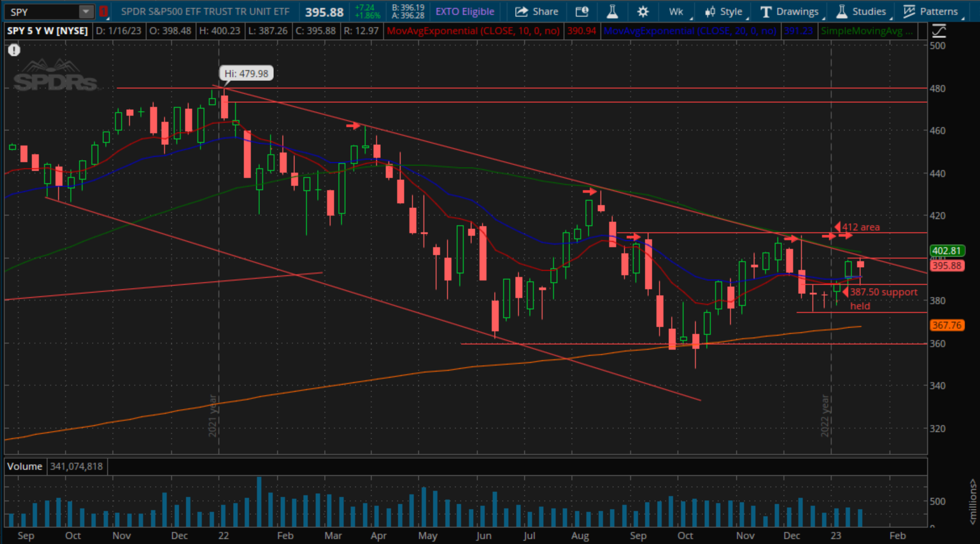The height and width of the screenshot is (544, 980).
Task: Click the SimpleMovingAvg study label
Action: (867, 31)
